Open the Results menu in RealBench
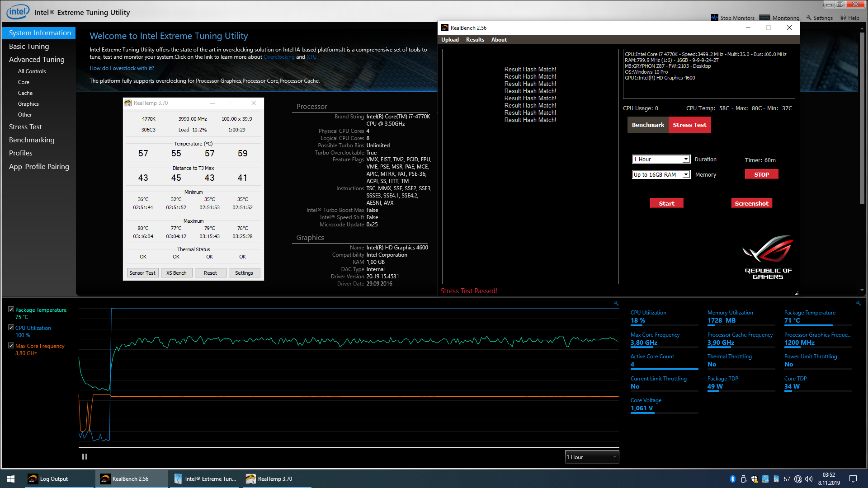 point(475,40)
